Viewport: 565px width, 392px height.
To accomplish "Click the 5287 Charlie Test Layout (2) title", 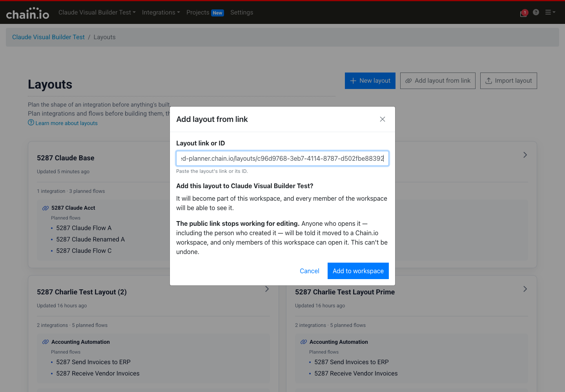I will 82,292.
